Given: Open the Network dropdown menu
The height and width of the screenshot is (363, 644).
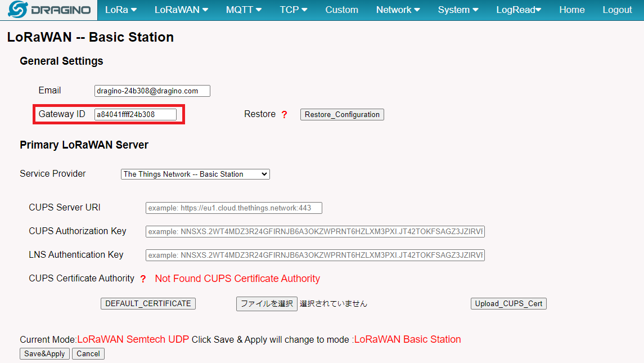Looking at the screenshot, I should (398, 10).
